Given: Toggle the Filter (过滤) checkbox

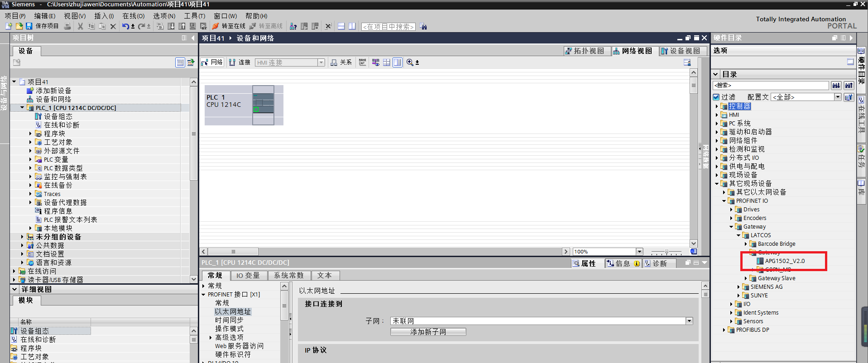Looking at the screenshot, I should point(716,97).
